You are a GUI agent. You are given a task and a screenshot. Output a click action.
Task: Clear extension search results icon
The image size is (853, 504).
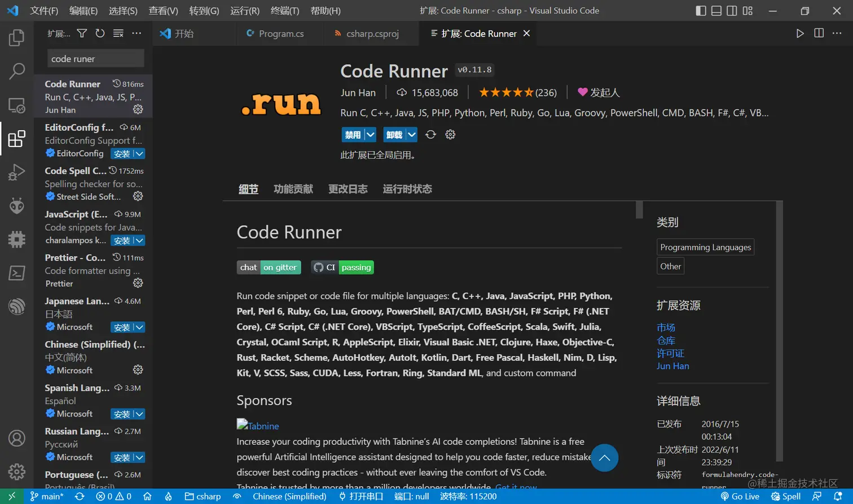(118, 33)
